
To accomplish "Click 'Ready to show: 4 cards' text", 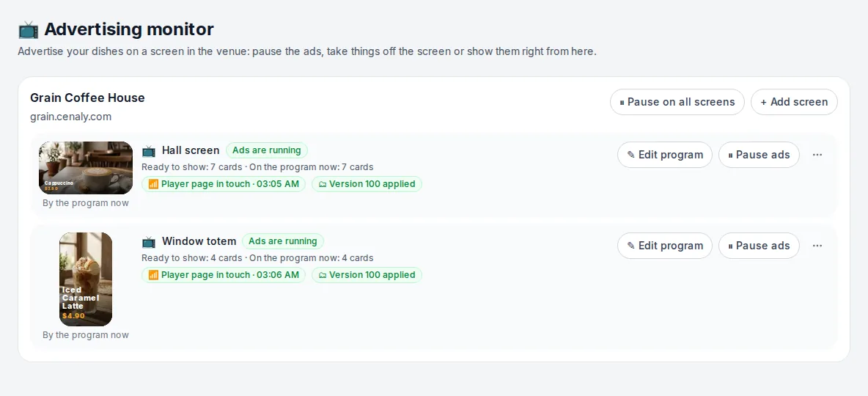I will (192, 257).
